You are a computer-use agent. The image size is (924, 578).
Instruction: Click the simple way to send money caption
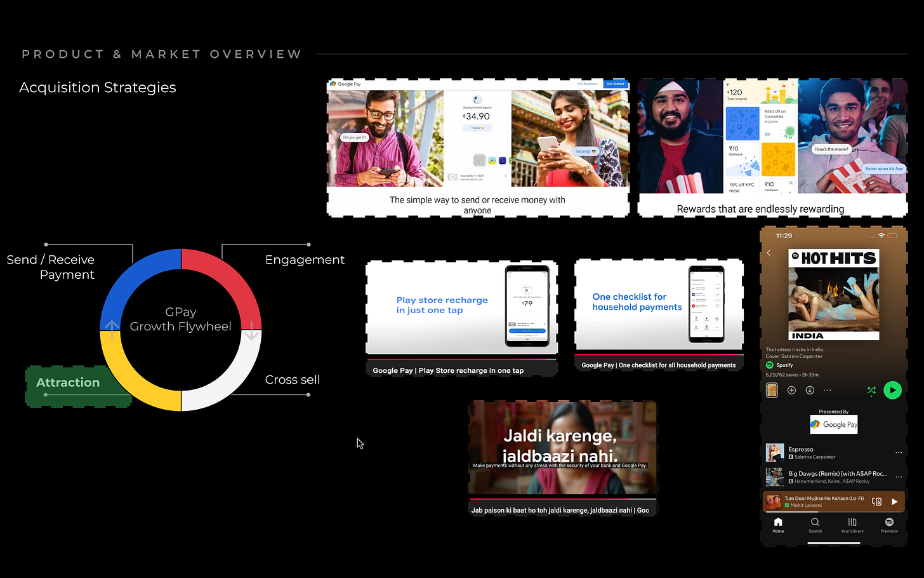click(x=477, y=205)
